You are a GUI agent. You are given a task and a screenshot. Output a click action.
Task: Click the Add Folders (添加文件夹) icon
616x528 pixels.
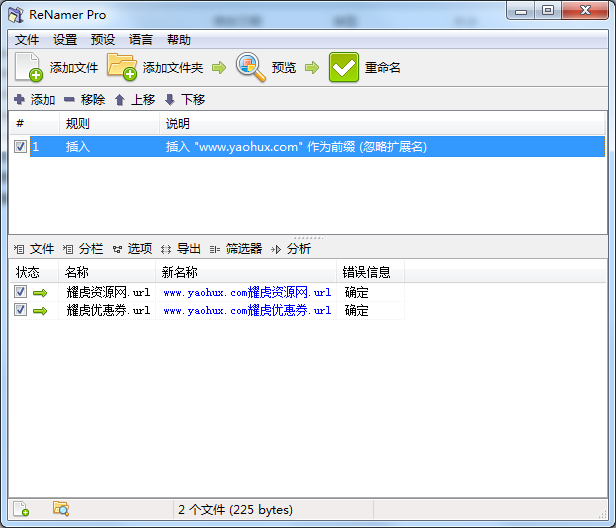click(122, 67)
